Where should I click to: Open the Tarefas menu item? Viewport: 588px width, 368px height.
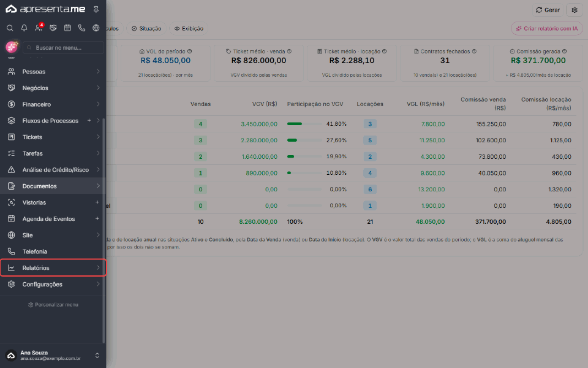coord(53,153)
